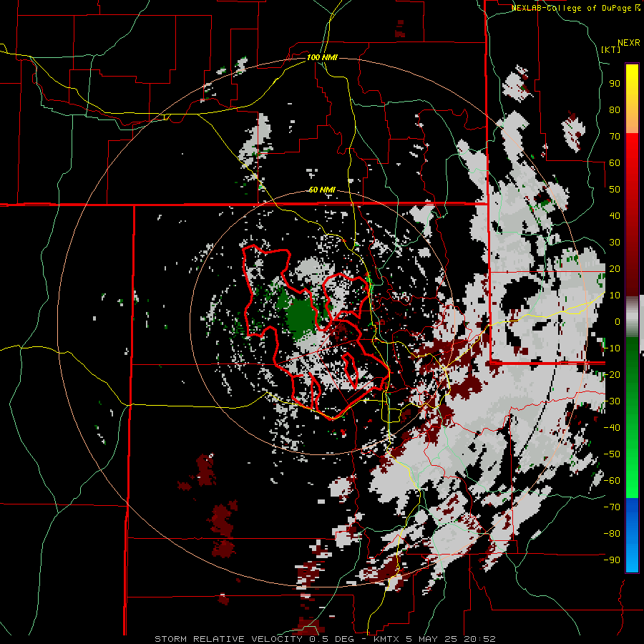Click the positive 80 scale value

click(615, 109)
